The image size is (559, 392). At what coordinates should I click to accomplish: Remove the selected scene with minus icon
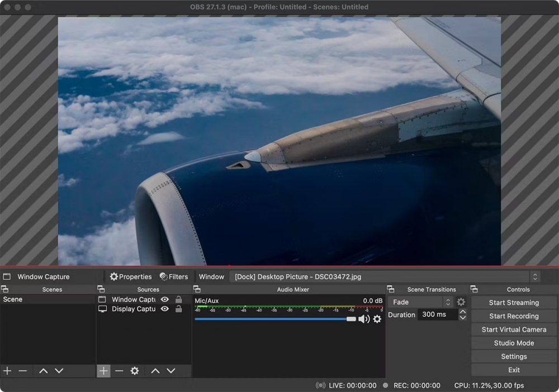[x=23, y=371]
